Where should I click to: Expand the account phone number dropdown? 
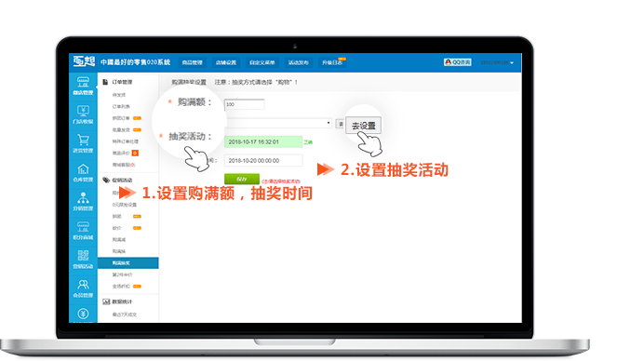497,62
